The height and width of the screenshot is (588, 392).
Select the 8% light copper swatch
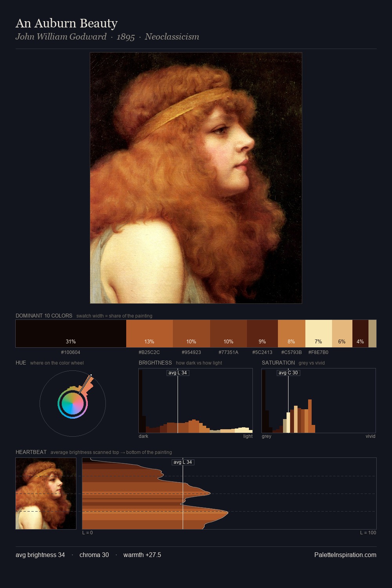click(292, 334)
